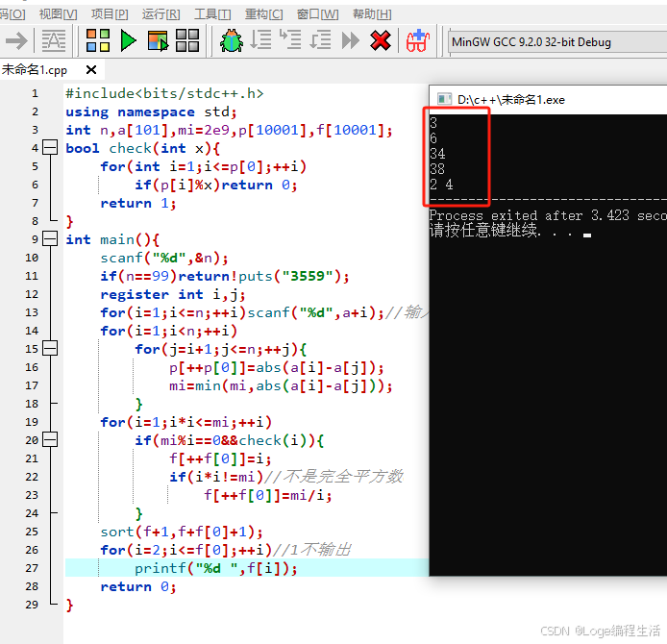Click the Rebuild All gray-squares icon
The height and width of the screenshot is (644, 667).
tap(187, 40)
